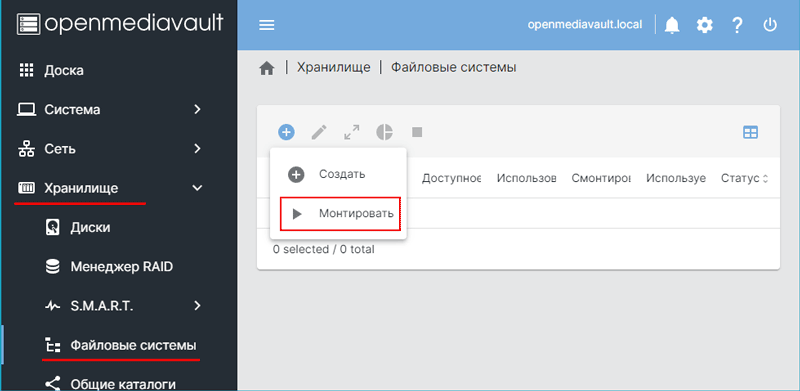Screen dimensions: 800x391
Task: Click the Файловые системы breadcrumb link
Action: point(454,67)
